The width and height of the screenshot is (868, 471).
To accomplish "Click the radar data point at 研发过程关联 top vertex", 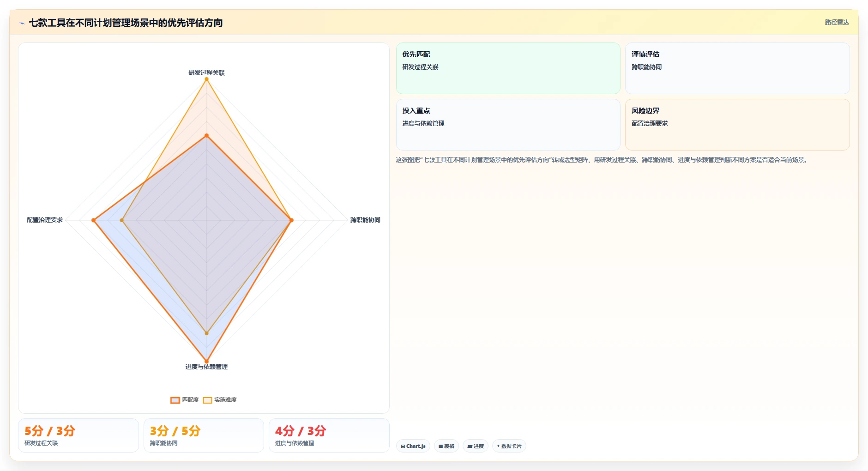I will (206, 79).
